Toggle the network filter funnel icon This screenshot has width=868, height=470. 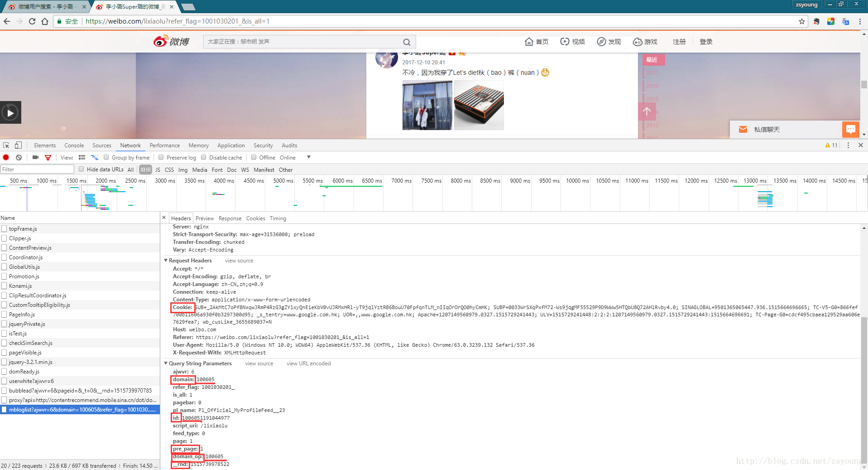pyautogui.click(x=48, y=158)
